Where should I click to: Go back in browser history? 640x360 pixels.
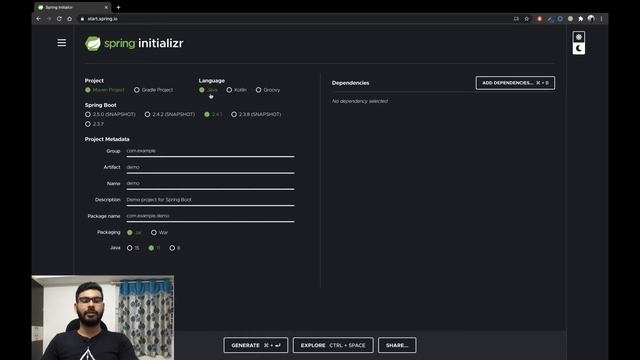click(38, 19)
